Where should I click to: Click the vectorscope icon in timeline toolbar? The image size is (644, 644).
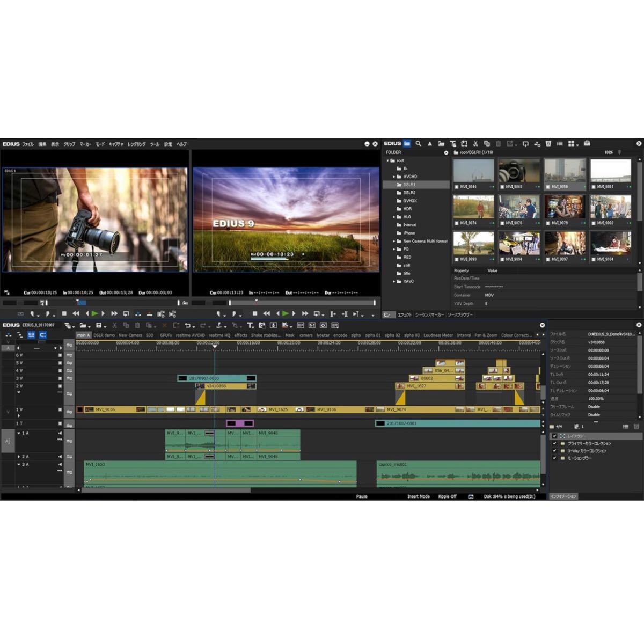click(x=323, y=325)
